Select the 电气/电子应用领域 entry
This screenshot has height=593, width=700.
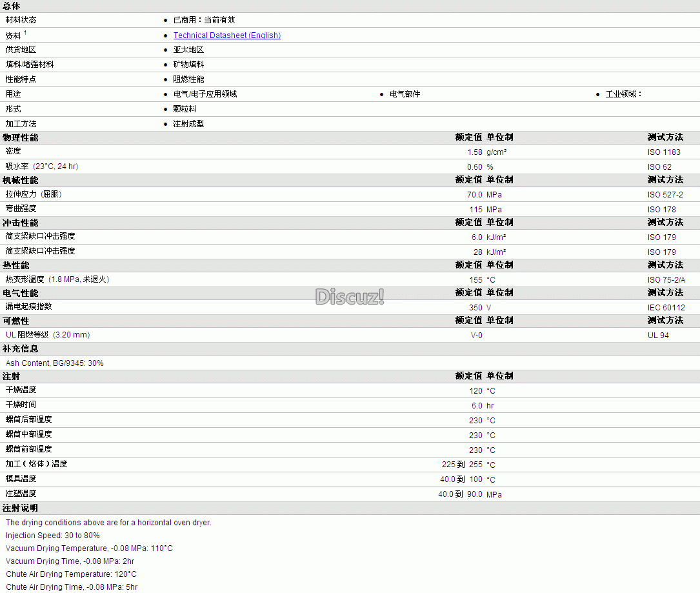coord(205,94)
